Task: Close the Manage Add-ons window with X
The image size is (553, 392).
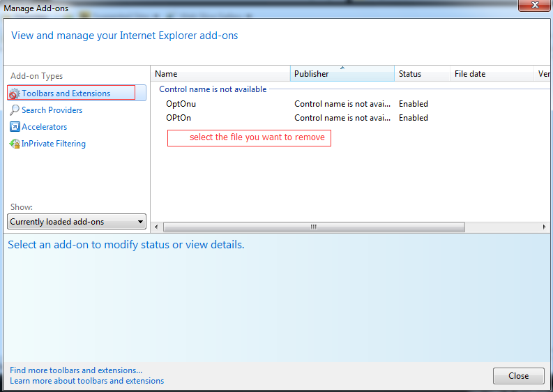Action: (535, 6)
